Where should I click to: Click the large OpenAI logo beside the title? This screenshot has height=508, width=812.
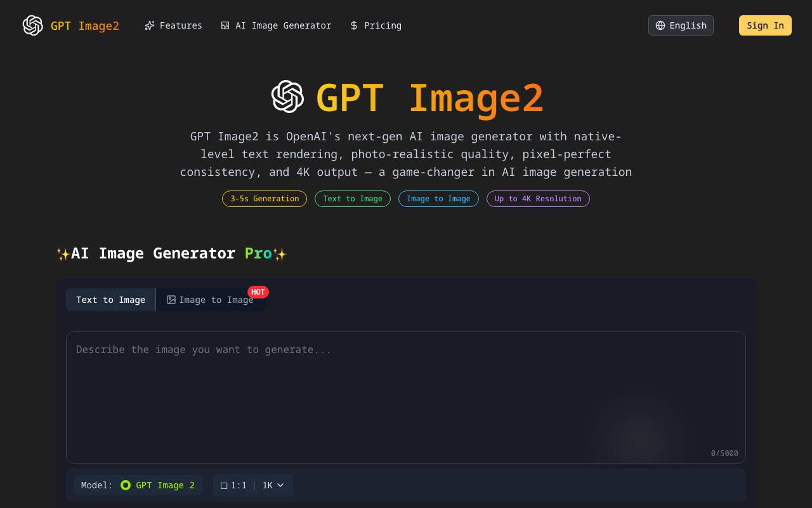(287, 97)
